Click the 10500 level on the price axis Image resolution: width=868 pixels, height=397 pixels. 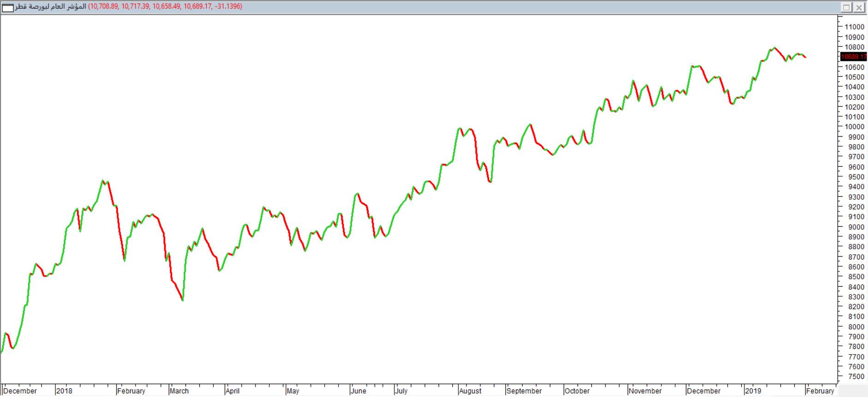tap(854, 77)
